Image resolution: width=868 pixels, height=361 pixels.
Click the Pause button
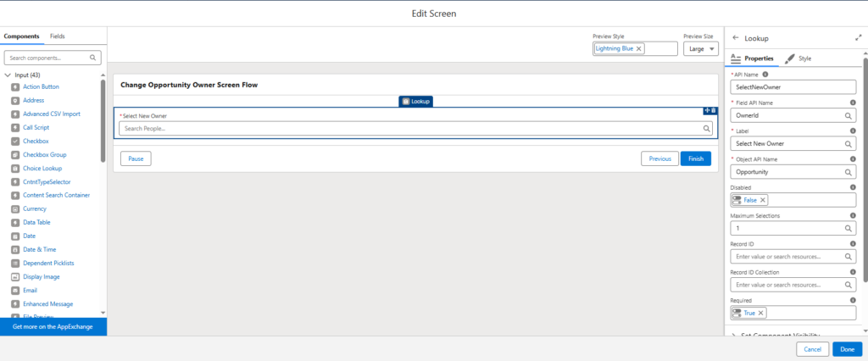click(x=136, y=158)
